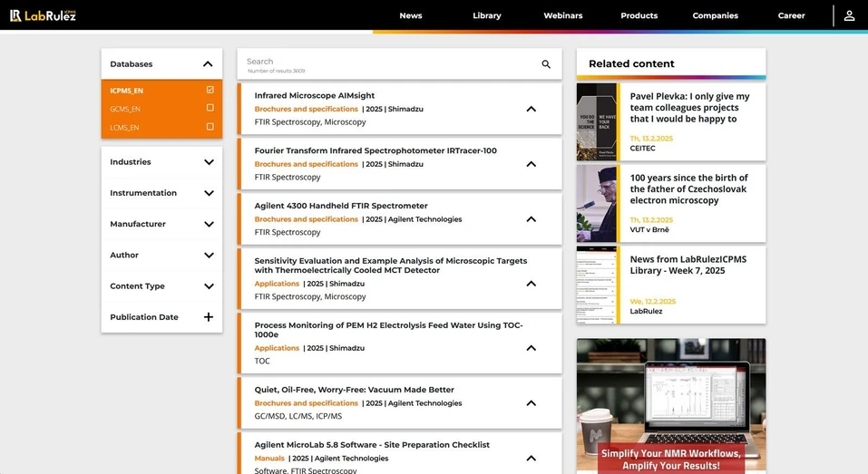Collapse the Infrared Microscope AIMsight entry
Screen dimensions: 868x474
coord(531,109)
